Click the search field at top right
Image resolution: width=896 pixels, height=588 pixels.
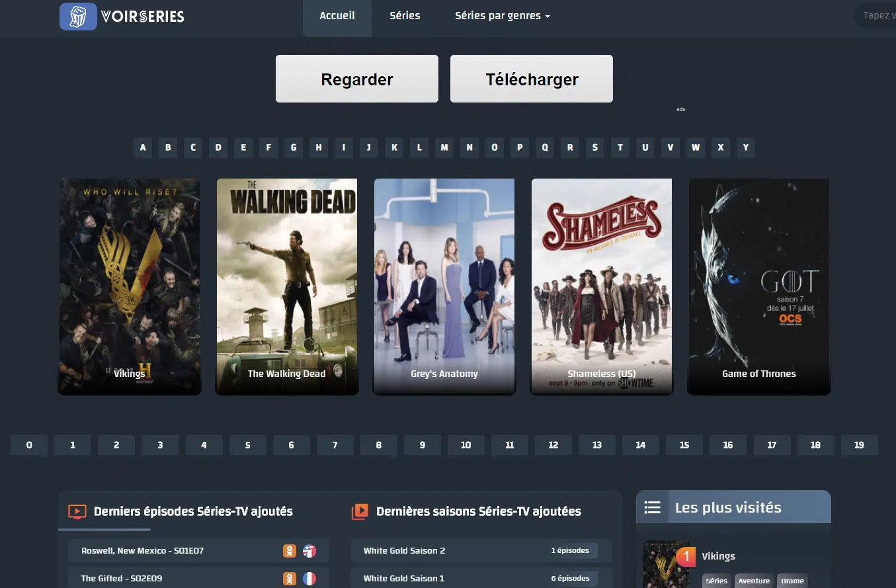click(x=876, y=15)
